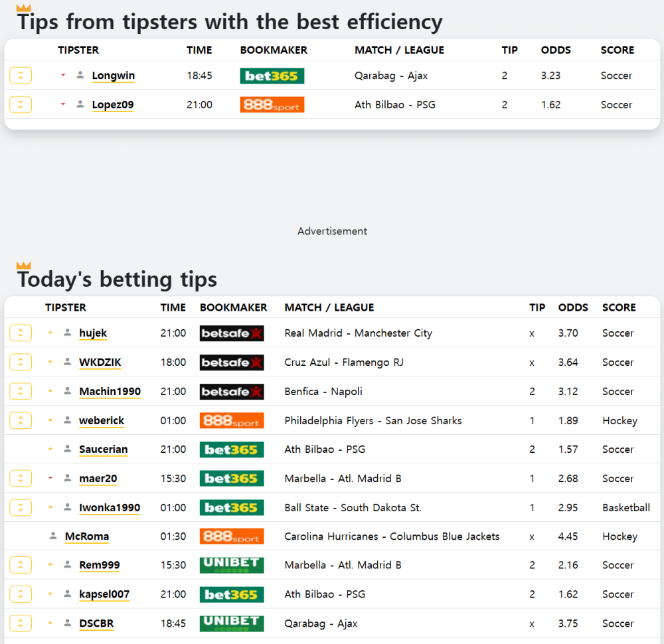Click the 888sport logo in Lopez09 row

tap(272, 105)
